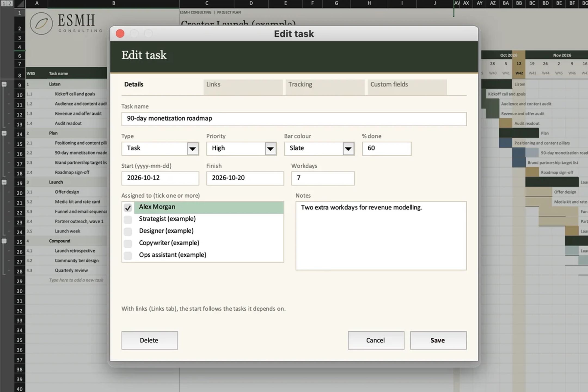
Task: Open the Priority dropdown arrow
Action: 271,149
